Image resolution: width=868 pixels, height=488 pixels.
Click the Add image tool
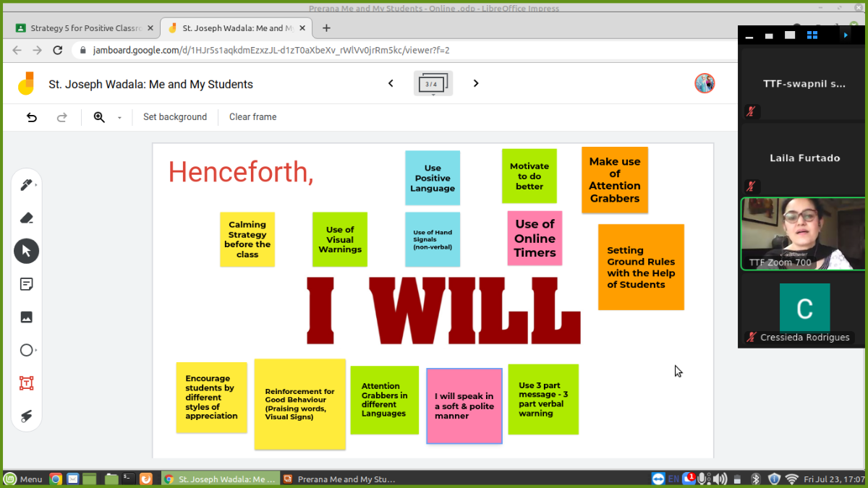pos(26,317)
